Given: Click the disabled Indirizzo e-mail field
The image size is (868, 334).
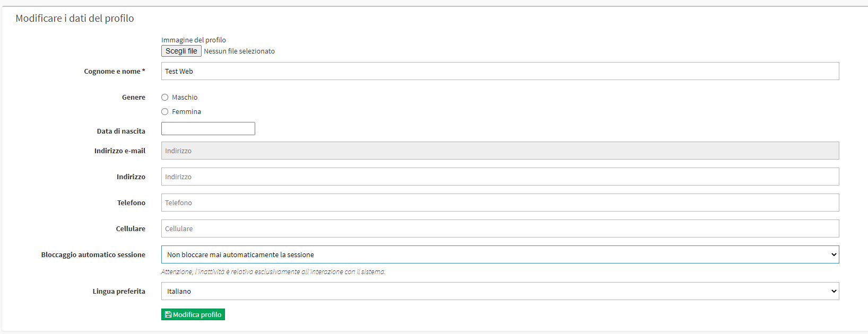Looking at the screenshot, I should (x=500, y=151).
